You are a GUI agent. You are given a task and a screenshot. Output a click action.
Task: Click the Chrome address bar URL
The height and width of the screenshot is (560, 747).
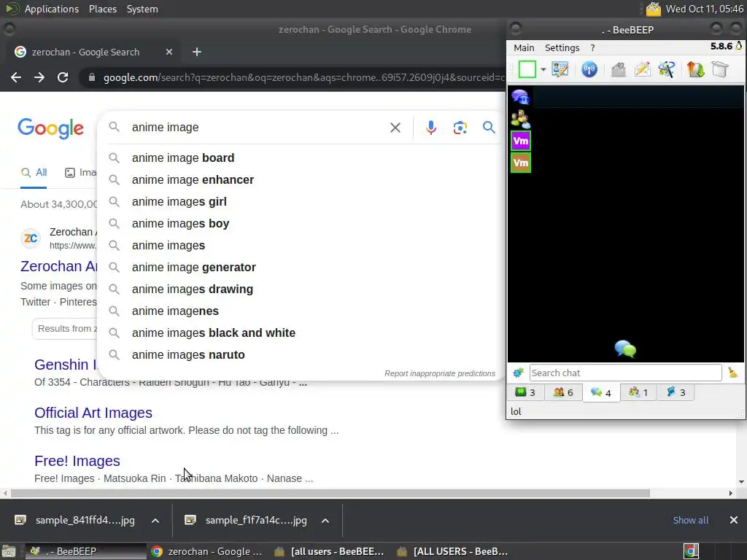pos(304,77)
